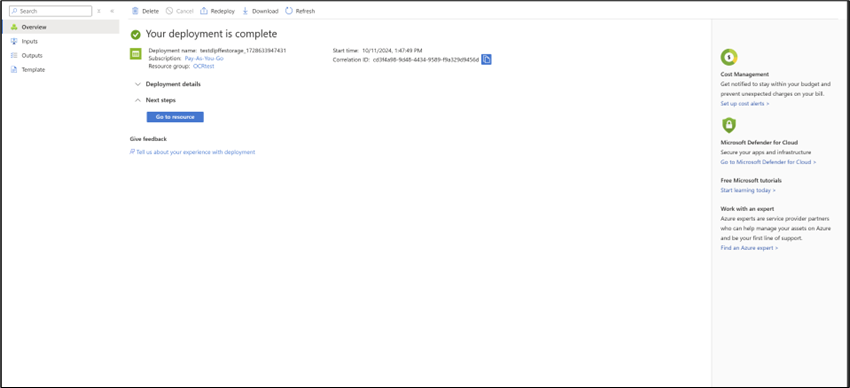Clear the search box with the X icon

(x=99, y=11)
